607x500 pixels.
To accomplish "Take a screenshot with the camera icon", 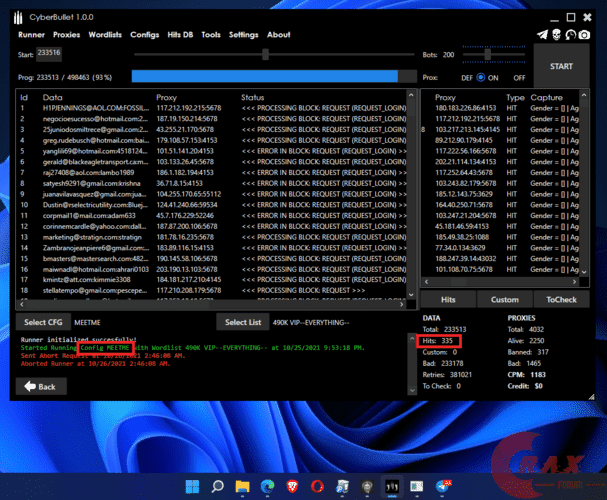I will coord(584,35).
